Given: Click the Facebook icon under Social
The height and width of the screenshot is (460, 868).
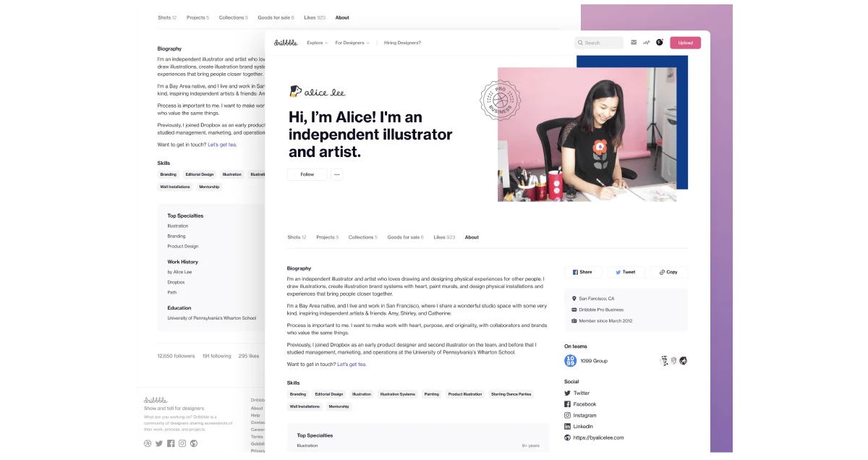Looking at the screenshot, I should pyautogui.click(x=568, y=404).
